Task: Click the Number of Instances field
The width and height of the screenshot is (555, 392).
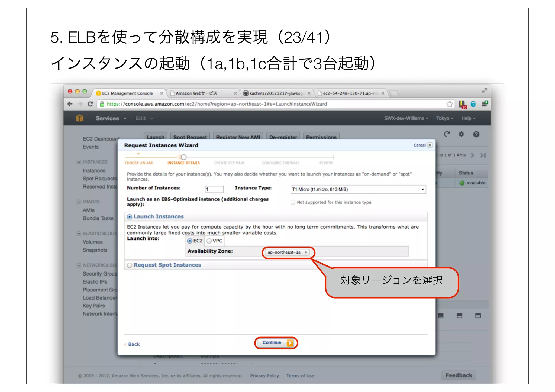Action: click(x=214, y=189)
